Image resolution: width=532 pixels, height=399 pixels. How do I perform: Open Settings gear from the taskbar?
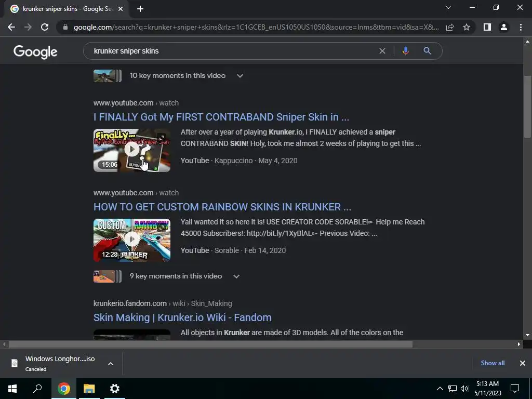click(x=115, y=389)
